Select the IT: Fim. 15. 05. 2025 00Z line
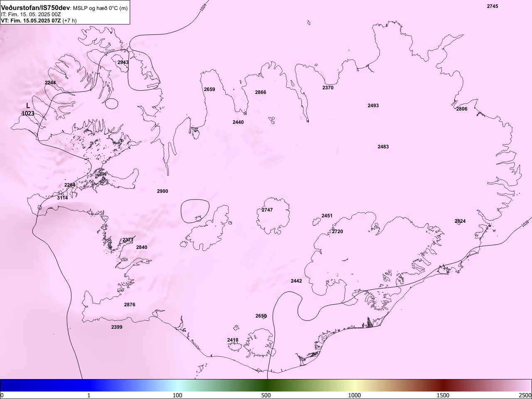532x399 pixels. (x=31, y=14)
